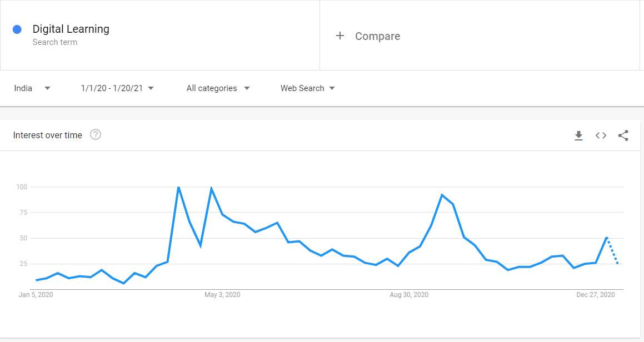Click the blue dot beside Digital Learning

pyautogui.click(x=17, y=29)
